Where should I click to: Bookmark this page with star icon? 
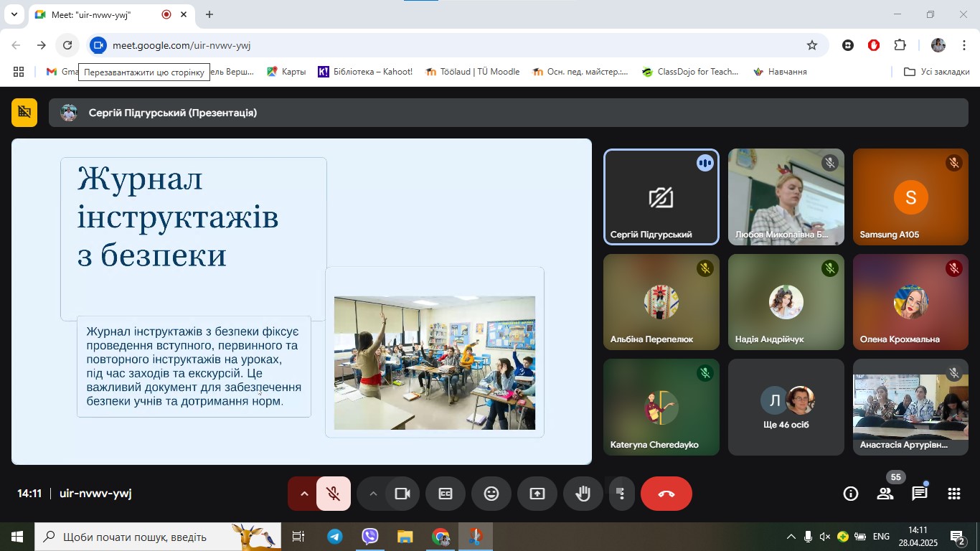tap(812, 45)
